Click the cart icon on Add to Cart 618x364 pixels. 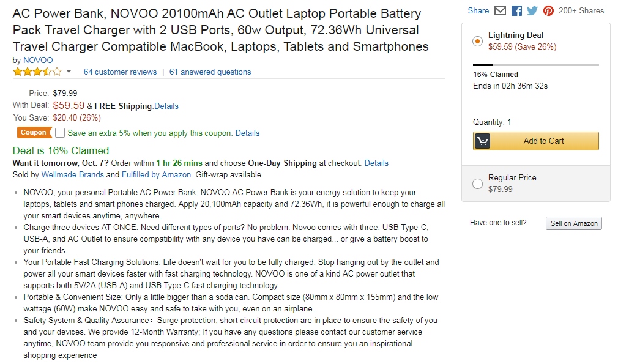point(483,141)
